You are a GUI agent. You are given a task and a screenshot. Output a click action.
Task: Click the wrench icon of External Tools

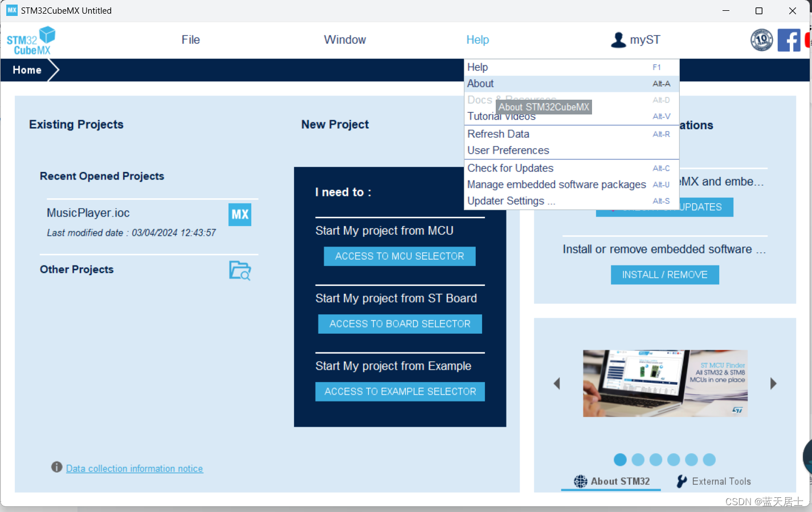tap(682, 481)
